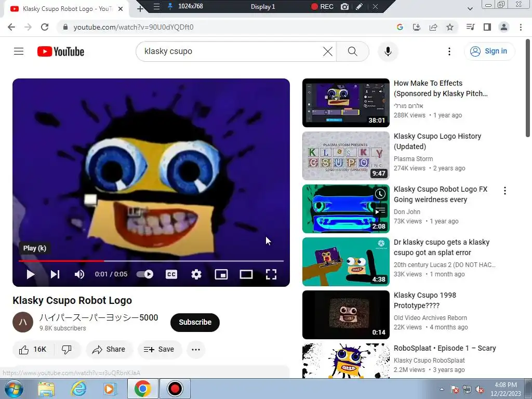This screenshot has height=399, width=532.
Task: Open Google icon in address bar
Action: coord(400,27)
